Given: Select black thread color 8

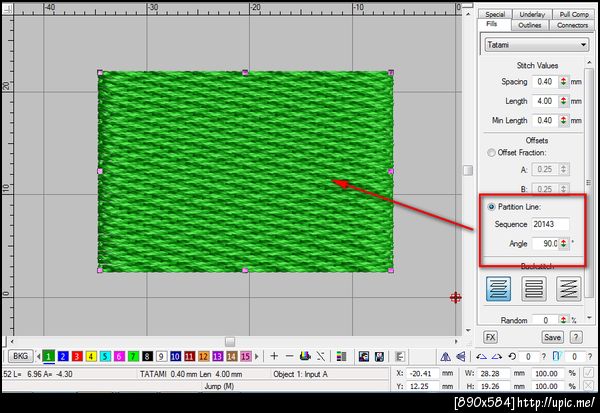Looking at the screenshot, I should click(147, 356).
